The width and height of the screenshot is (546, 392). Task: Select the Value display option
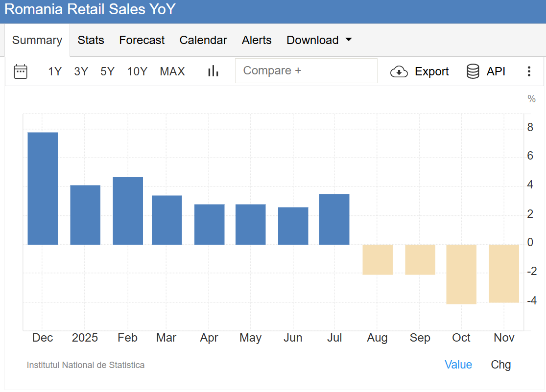tap(458, 365)
